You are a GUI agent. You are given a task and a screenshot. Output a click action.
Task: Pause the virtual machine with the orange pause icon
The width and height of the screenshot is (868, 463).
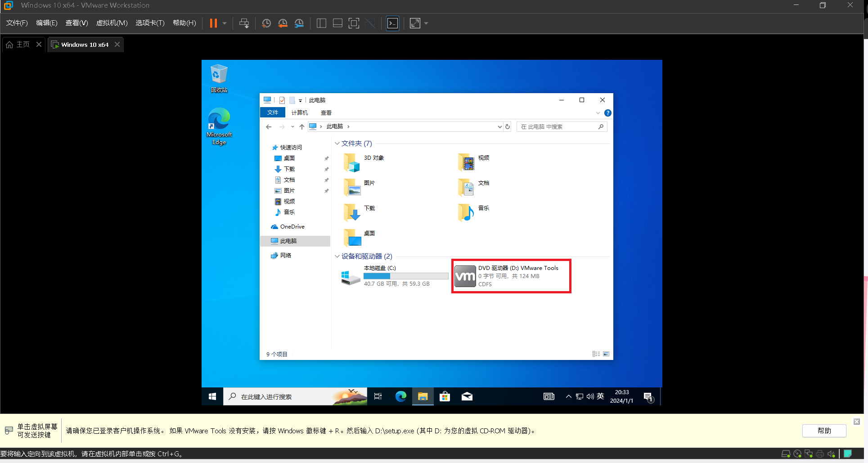(x=213, y=23)
